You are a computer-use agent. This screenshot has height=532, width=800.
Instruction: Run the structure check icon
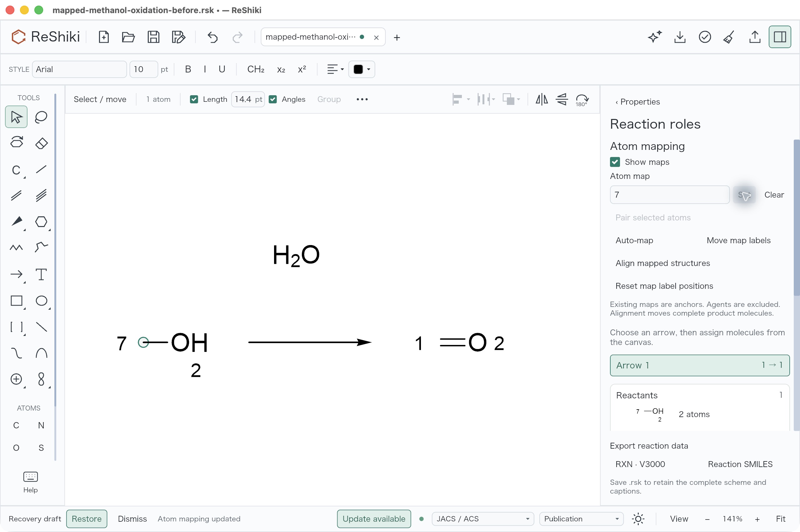[705, 37]
